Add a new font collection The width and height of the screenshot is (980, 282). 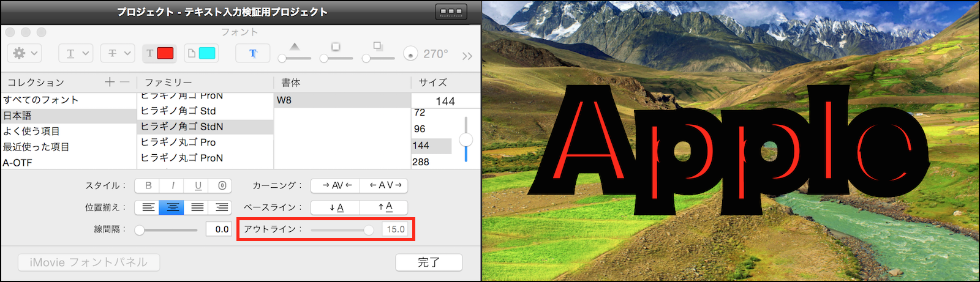(x=110, y=82)
